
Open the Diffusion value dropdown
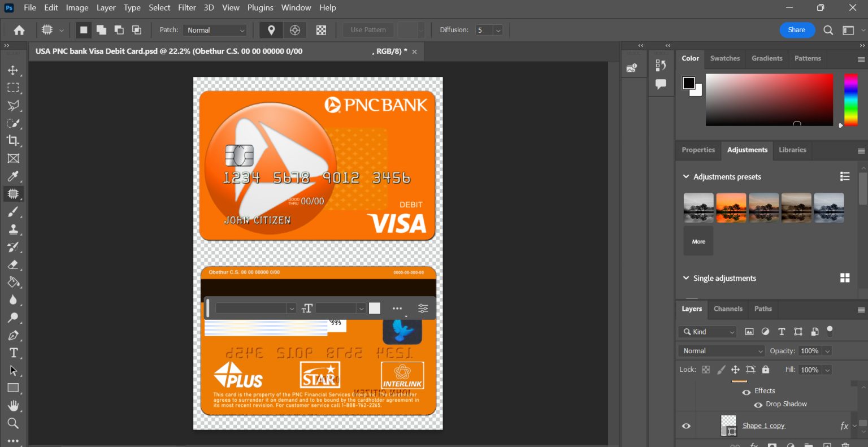click(498, 30)
